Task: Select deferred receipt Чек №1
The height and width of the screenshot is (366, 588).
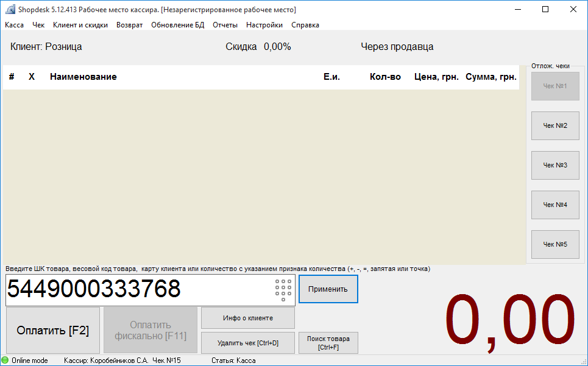Action: pos(555,86)
